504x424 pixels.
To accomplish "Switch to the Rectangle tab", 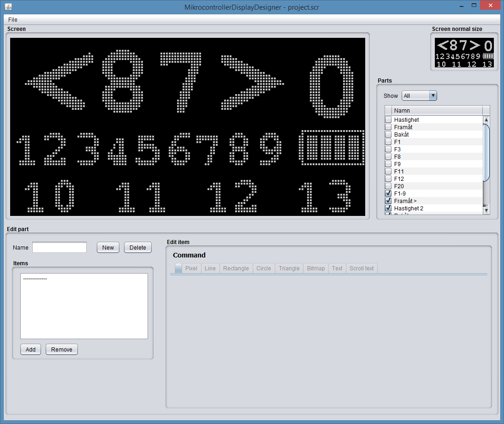I will pyautogui.click(x=236, y=269).
